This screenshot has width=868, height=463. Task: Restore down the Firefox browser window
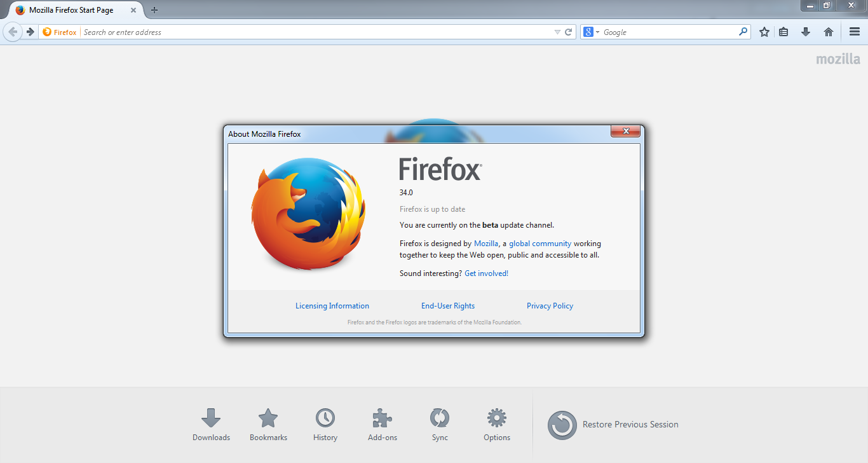827,5
